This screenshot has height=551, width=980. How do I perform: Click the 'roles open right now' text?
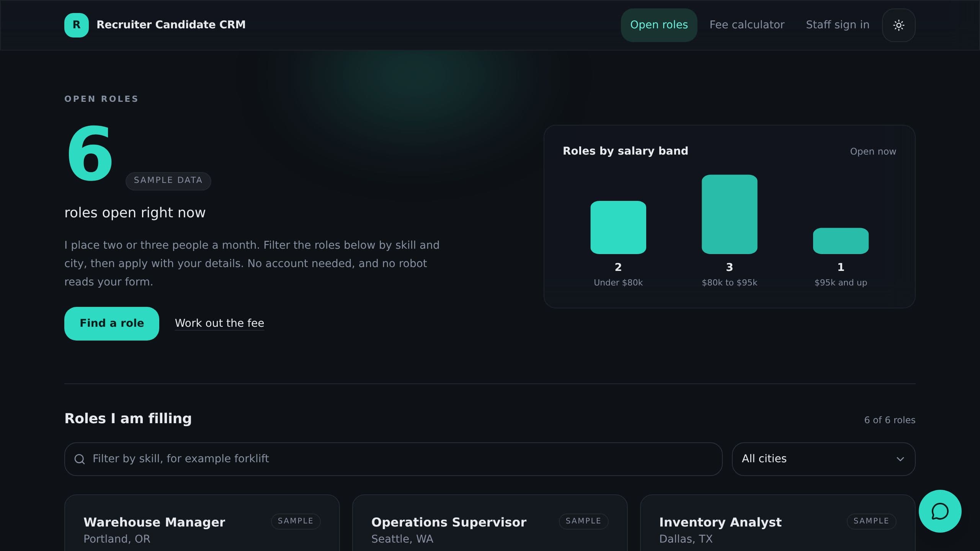pyautogui.click(x=135, y=213)
